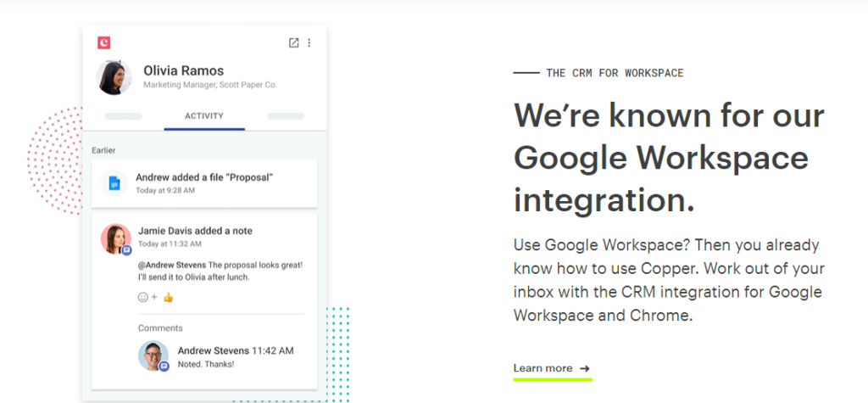Click "Marketing Manager, Scott Paper Co." subtitle
868x403 pixels.
pyautogui.click(x=210, y=85)
